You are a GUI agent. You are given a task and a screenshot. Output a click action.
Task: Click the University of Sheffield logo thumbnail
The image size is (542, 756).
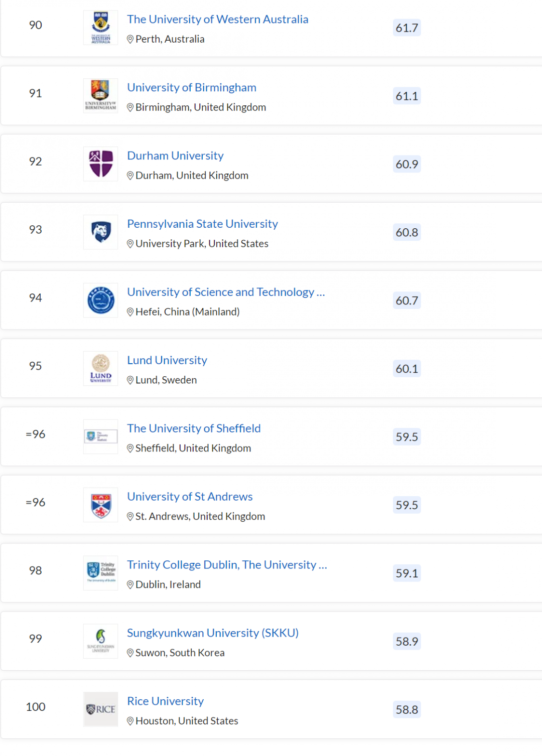click(101, 437)
